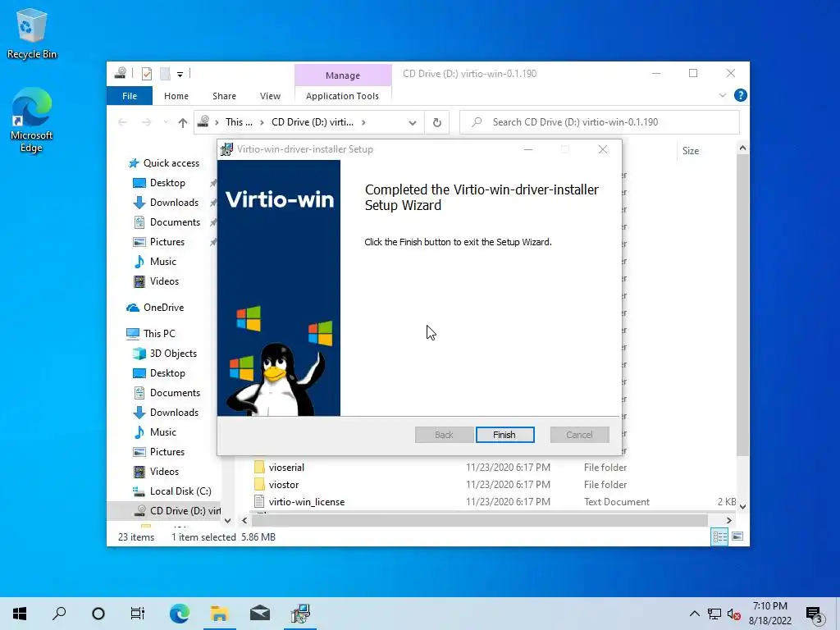Click the disabled Back button in setup
This screenshot has width=840, height=630.
click(x=444, y=435)
